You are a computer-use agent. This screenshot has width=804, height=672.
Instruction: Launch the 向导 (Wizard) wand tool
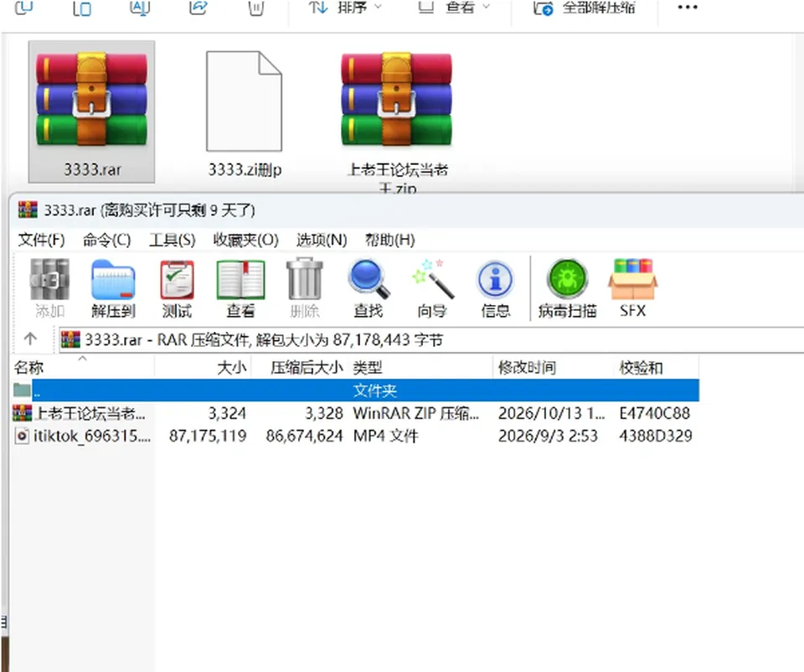pos(432,288)
